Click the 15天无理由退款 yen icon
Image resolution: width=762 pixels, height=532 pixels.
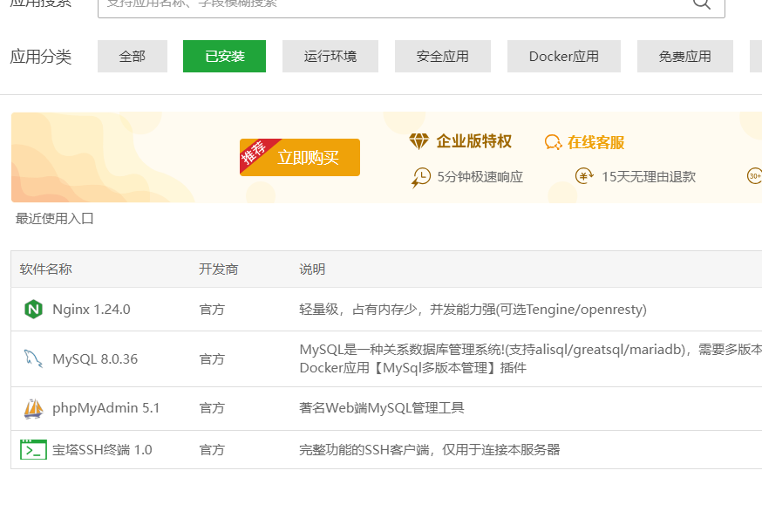[584, 175]
